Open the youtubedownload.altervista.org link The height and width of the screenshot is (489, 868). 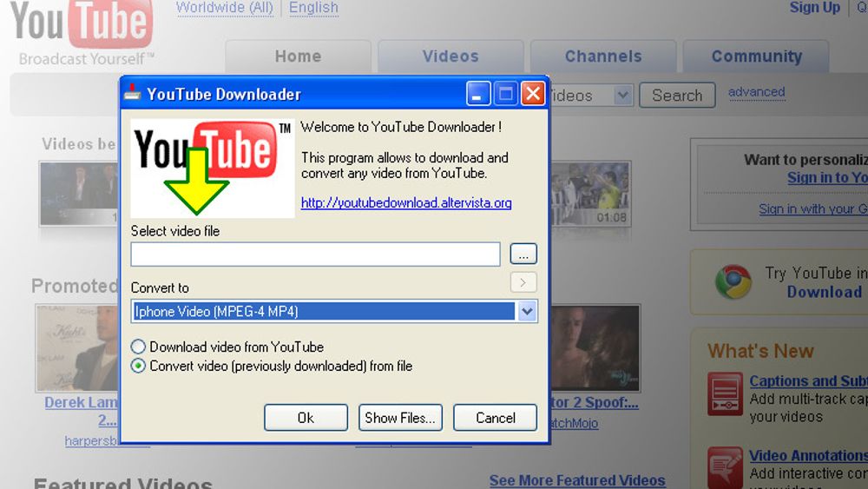pyautogui.click(x=405, y=202)
